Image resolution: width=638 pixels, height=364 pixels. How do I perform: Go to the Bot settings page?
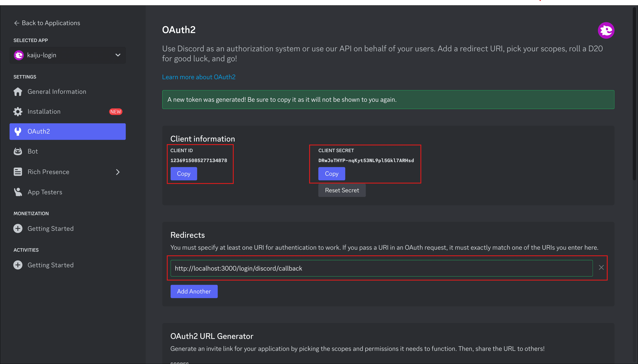click(x=68, y=152)
